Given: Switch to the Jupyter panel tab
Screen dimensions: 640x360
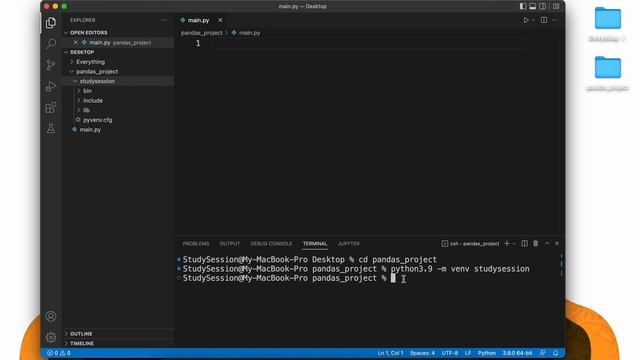Looking at the screenshot, I should coord(349,244).
